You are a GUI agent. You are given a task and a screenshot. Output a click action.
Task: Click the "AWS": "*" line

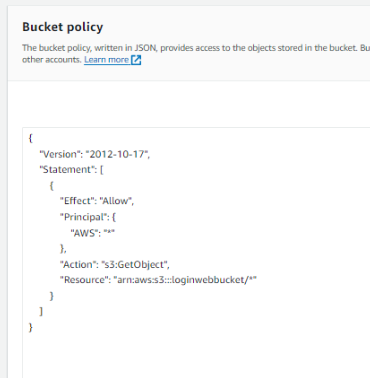tap(92, 233)
